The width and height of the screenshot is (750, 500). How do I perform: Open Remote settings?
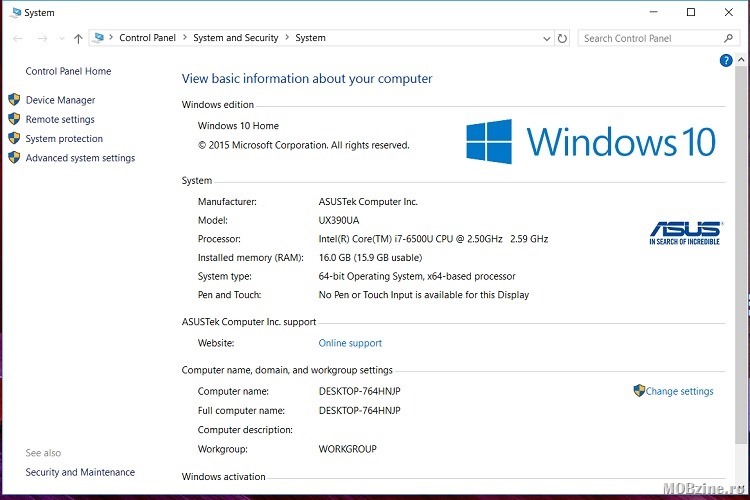[60, 119]
